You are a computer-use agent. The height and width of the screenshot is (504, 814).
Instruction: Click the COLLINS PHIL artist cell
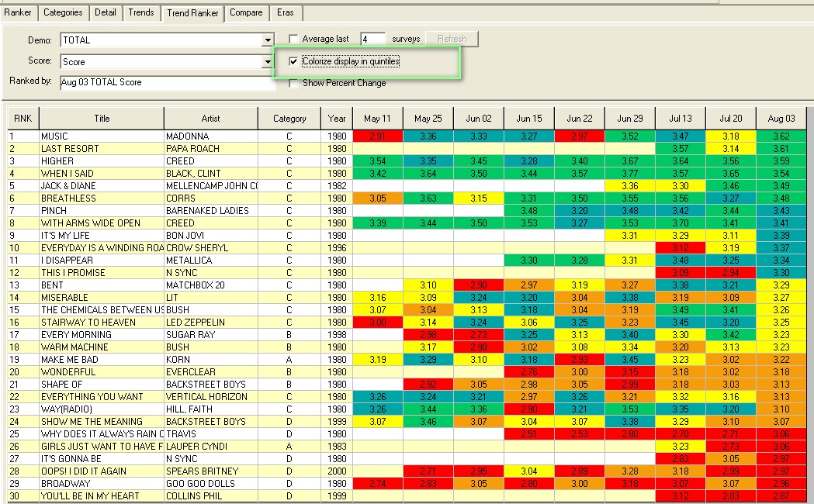click(211, 496)
